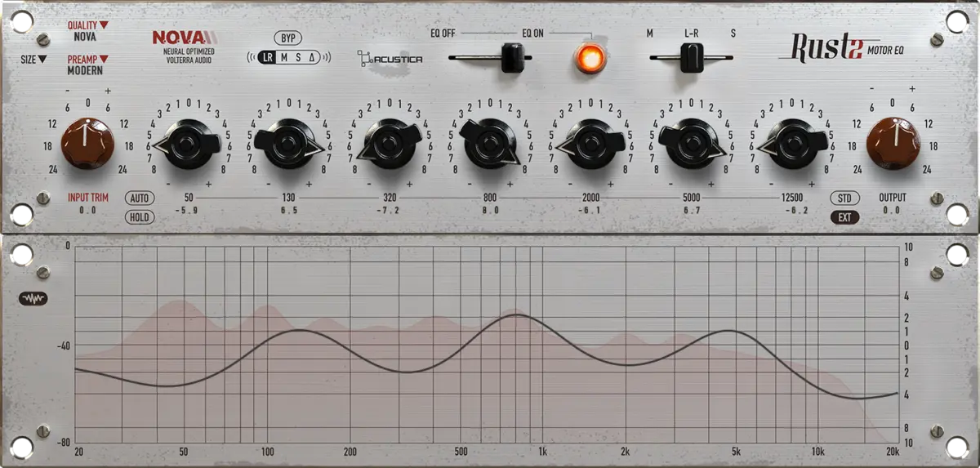The height and width of the screenshot is (468, 980).
Task: Open the Preamp dropdown
Action: coord(87,59)
